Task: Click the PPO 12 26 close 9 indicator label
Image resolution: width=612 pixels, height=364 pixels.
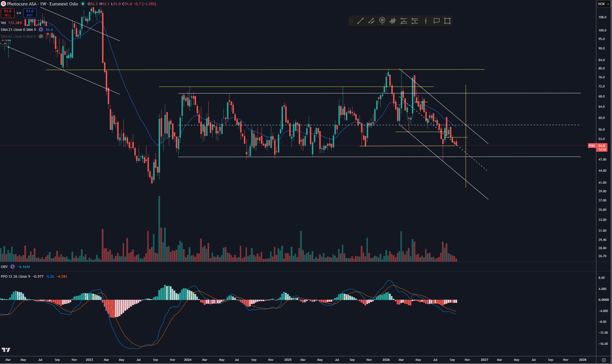Action: [x=15, y=277]
